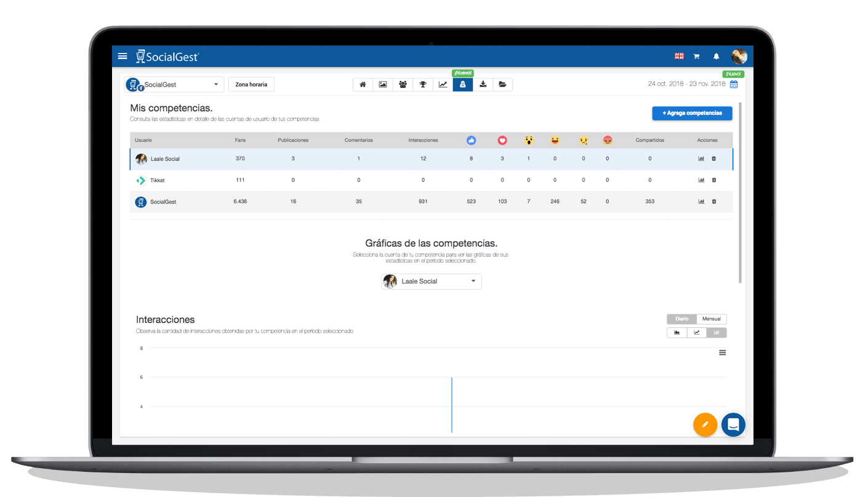Select line chart type icon
This screenshot has height=497, width=868.
[x=697, y=333]
